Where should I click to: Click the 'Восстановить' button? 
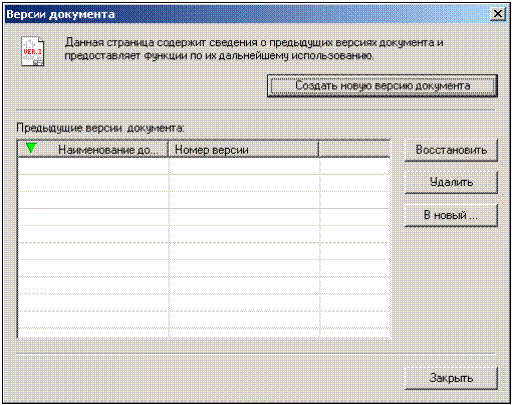(x=451, y=150)
